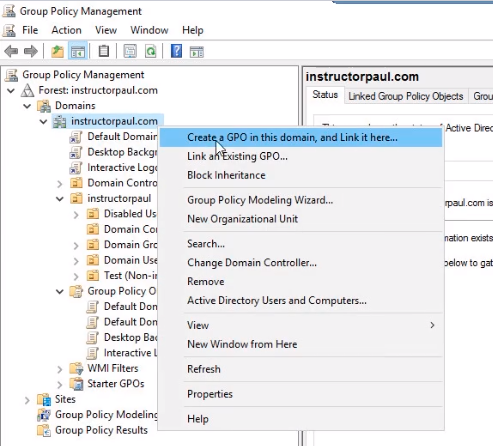Open the View submenu in context menu
Screen dimensions: 493x446
pos(301,325)
